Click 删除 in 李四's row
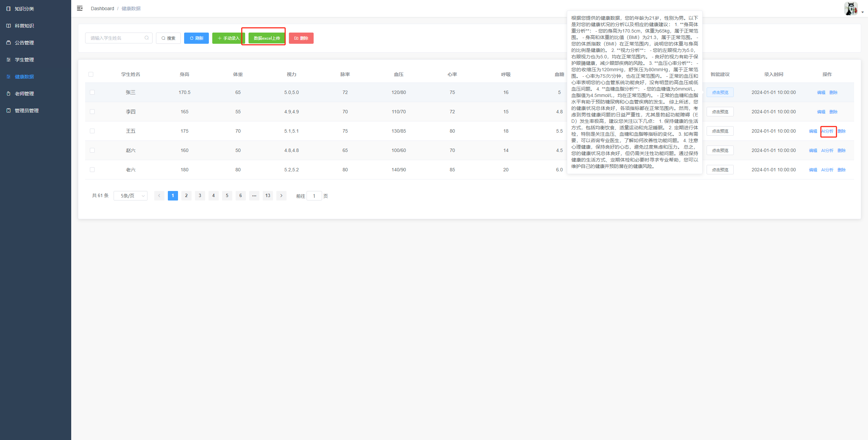 pos(833,112)
